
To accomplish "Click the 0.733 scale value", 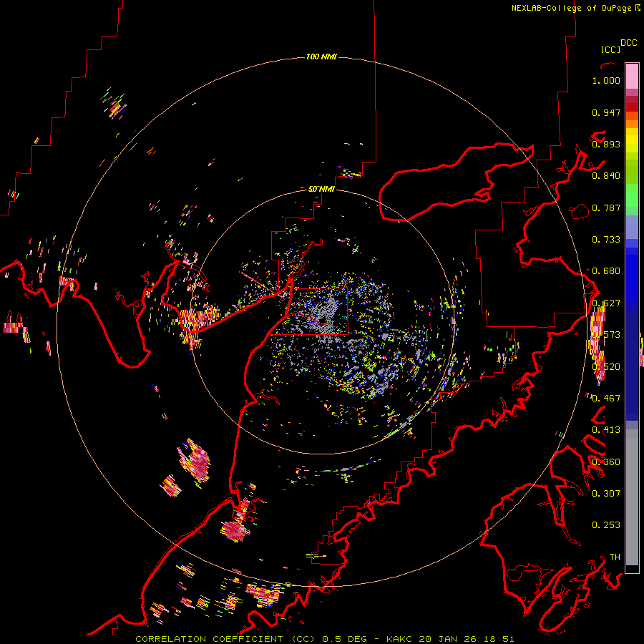I will click(606, 240).
